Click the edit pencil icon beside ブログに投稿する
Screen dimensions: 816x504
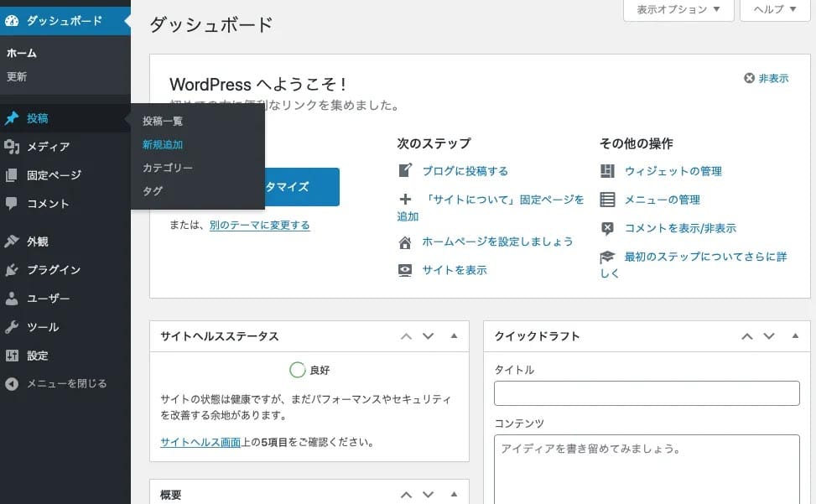click(405, 170)
